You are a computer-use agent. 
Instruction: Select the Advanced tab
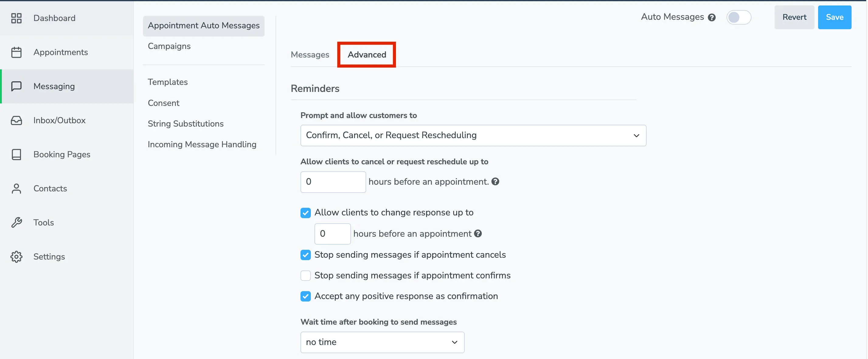366,54
